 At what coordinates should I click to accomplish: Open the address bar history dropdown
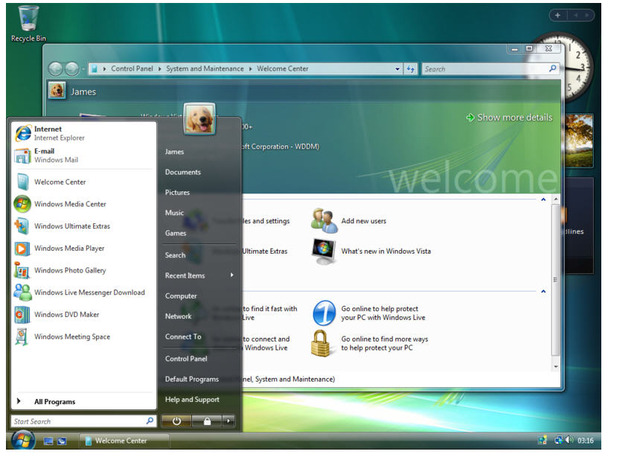pos(397,69)
